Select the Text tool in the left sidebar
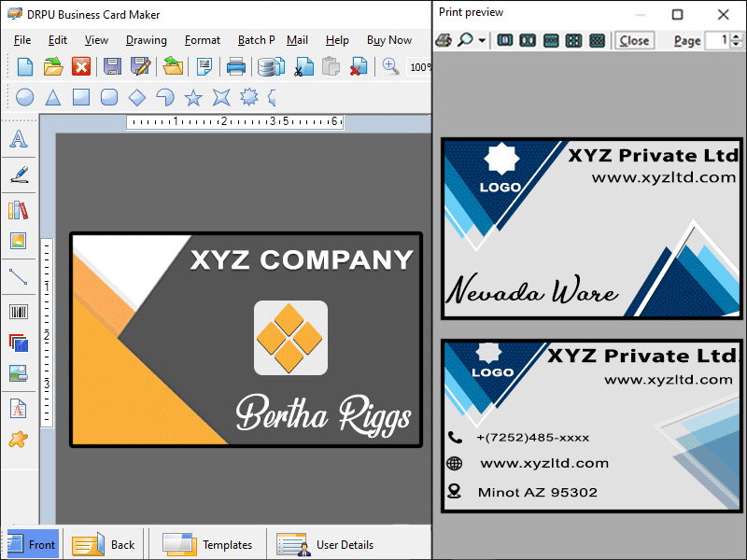The image size is (747, 560). 21,139
